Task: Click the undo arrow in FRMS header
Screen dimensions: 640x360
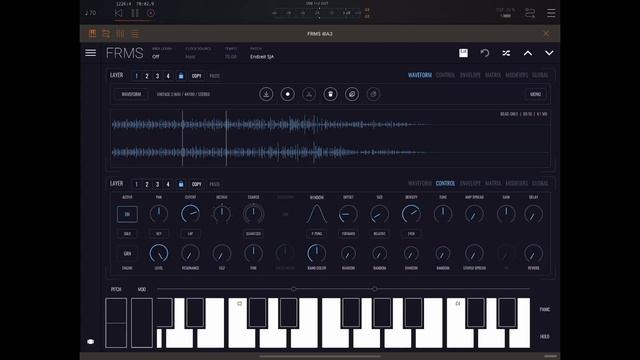Action: (x=485, y=53)
